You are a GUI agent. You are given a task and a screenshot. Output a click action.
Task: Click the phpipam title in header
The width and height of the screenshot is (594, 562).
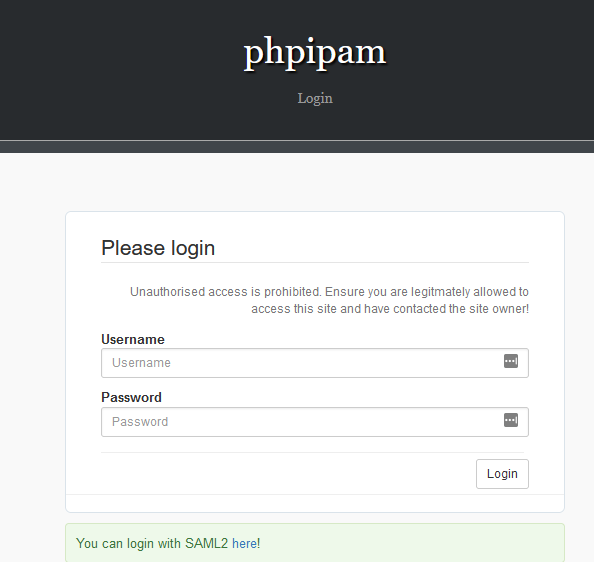coord(315,52)
